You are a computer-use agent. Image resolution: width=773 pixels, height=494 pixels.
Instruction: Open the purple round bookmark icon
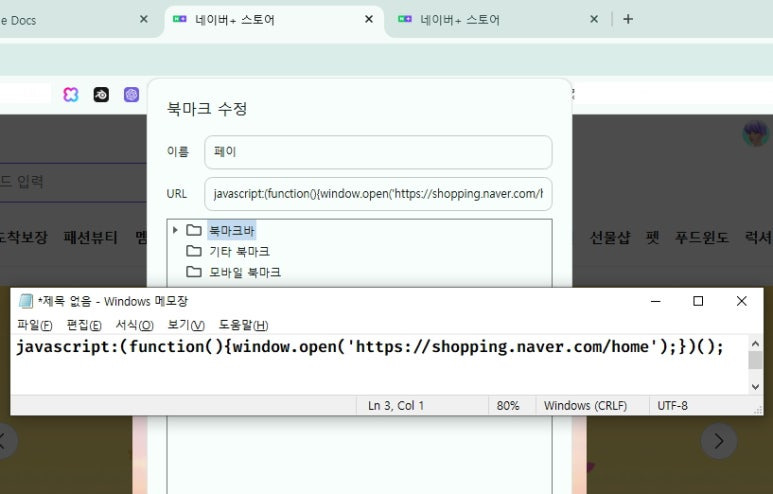pos(131,94)
